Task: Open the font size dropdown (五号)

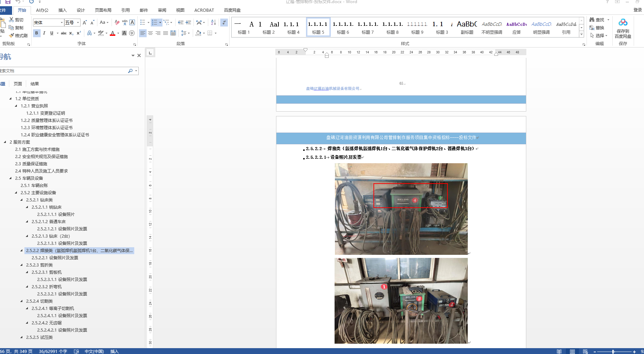Action: pos(78,23)
